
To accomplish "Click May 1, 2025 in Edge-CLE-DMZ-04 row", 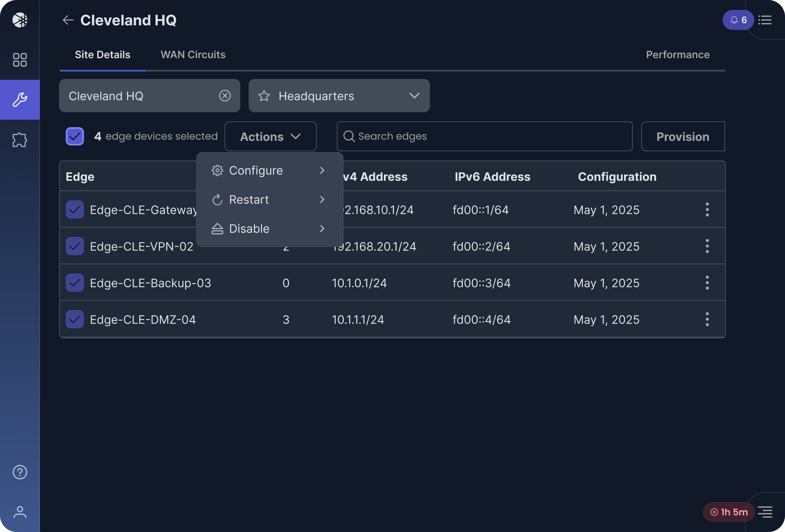I will [606, 319].
